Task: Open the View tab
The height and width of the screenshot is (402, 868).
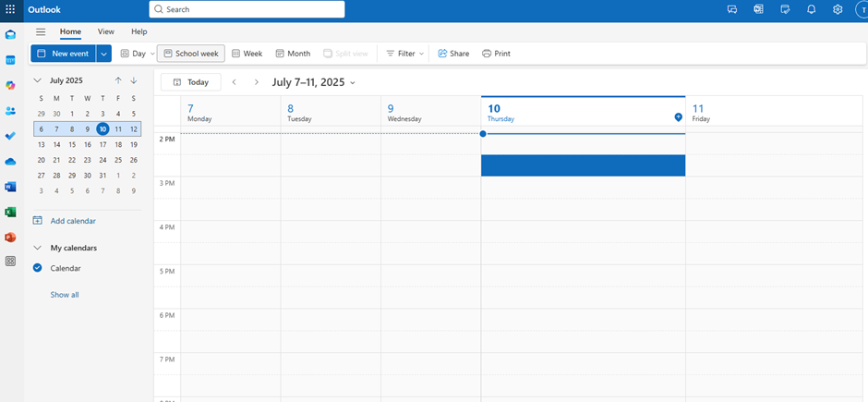Action: point(106,31)
